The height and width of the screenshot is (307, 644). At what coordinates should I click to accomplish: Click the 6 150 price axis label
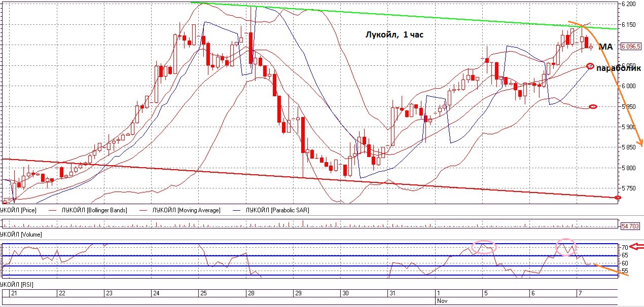click(x=628, y=25)
